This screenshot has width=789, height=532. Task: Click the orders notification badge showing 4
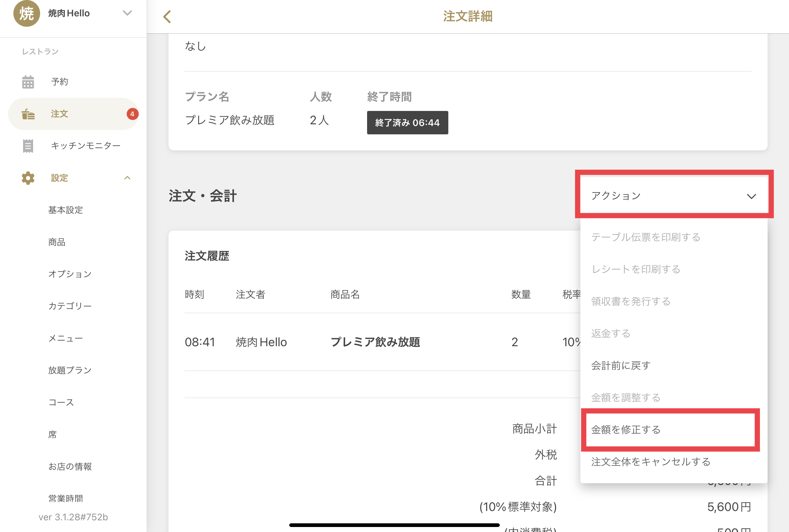tap(132, 114)
